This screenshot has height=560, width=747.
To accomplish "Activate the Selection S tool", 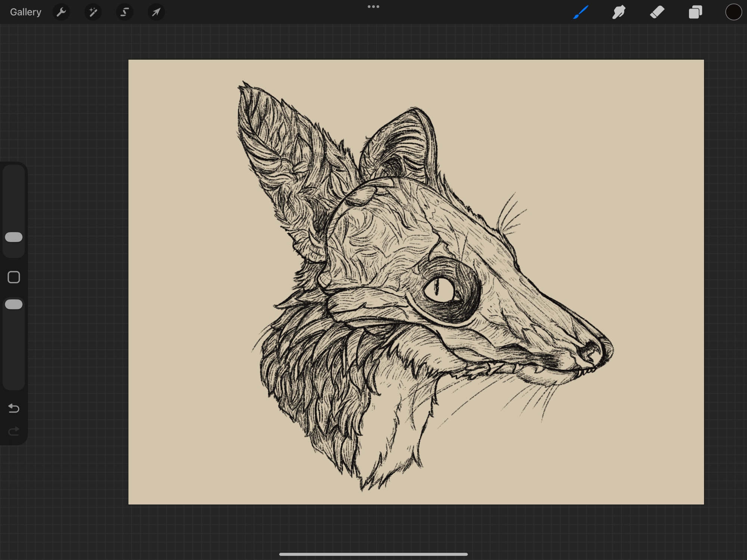I will click(x=124, y=12).
